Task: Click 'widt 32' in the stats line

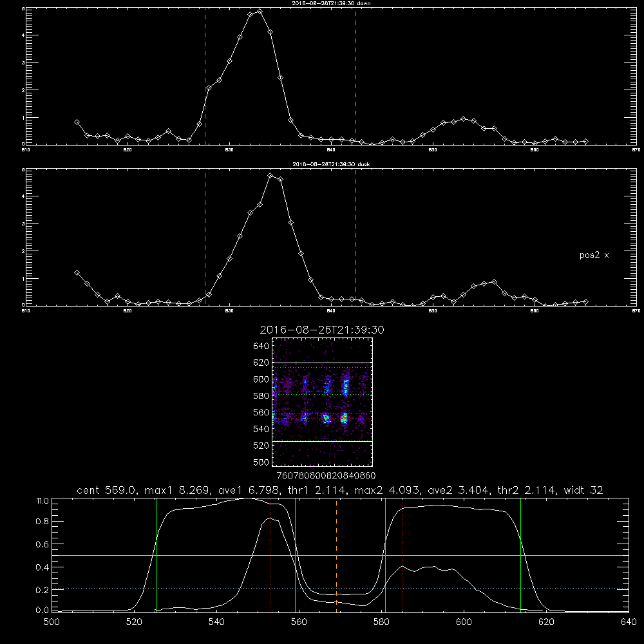Action: (x=583, y=490)
